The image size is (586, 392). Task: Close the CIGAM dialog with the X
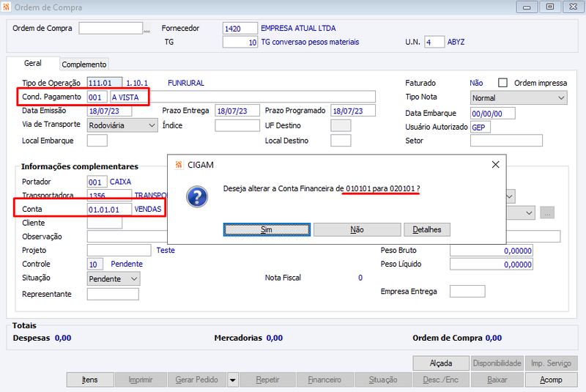[496, 164]
